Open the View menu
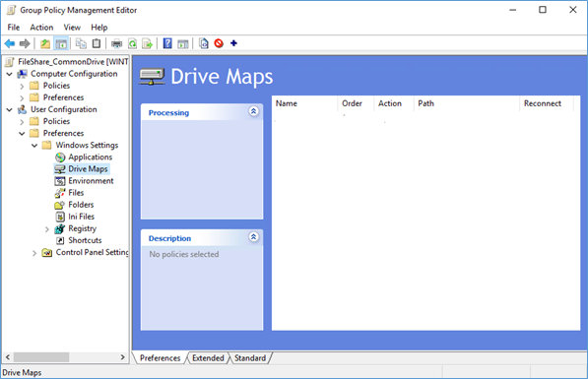 [x=72, y=28]
